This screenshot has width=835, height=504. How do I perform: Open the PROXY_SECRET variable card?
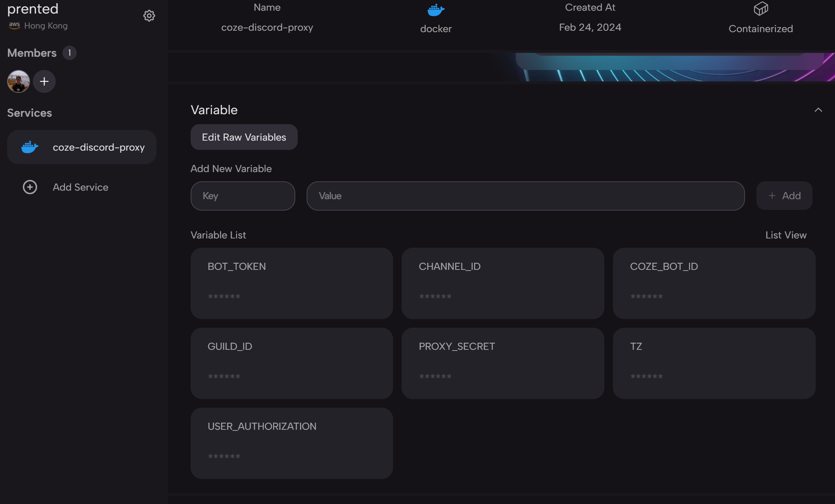pos(503,363)
